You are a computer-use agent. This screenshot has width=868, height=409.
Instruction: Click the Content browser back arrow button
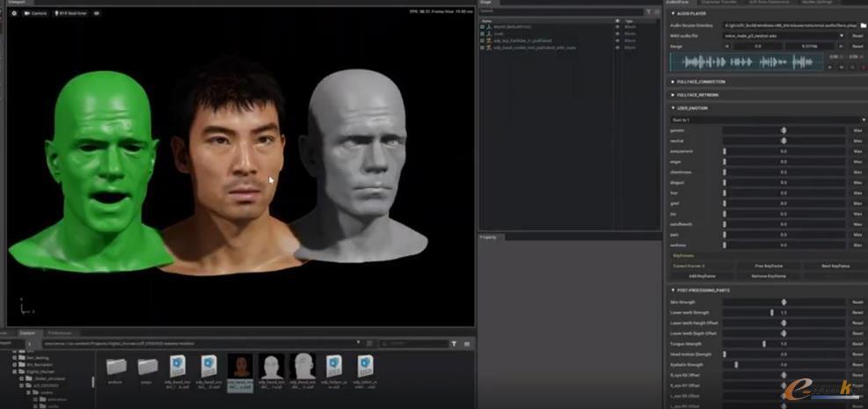click(x=29, y=344)
